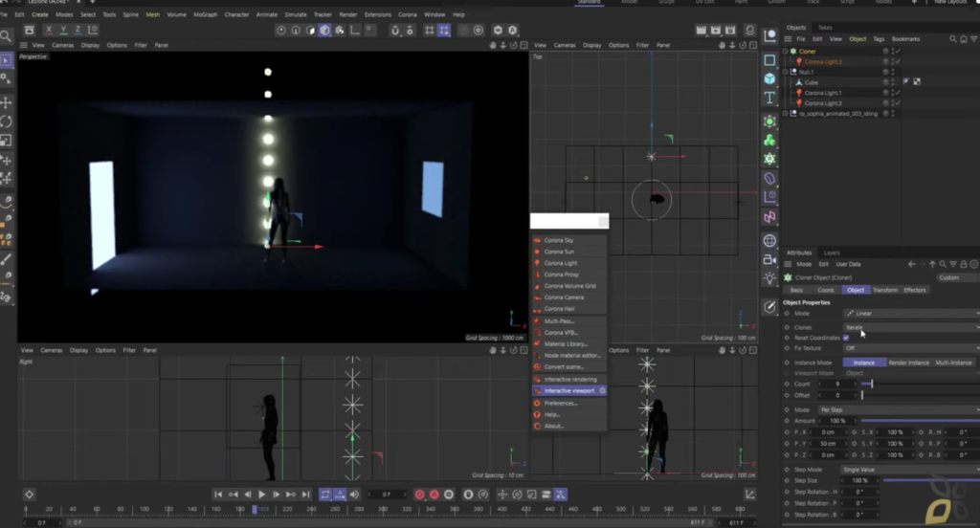Click the Camera object icon
The width and height of the screenshot is (980, 528).
[770, 259]
